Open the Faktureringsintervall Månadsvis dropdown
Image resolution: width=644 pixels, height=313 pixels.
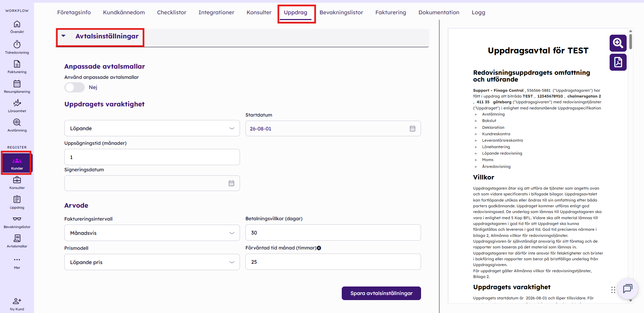(x=152, y=233)
